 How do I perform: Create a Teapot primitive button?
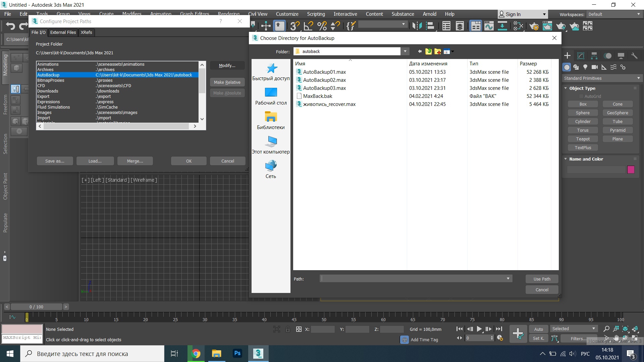tap(583, 139)
